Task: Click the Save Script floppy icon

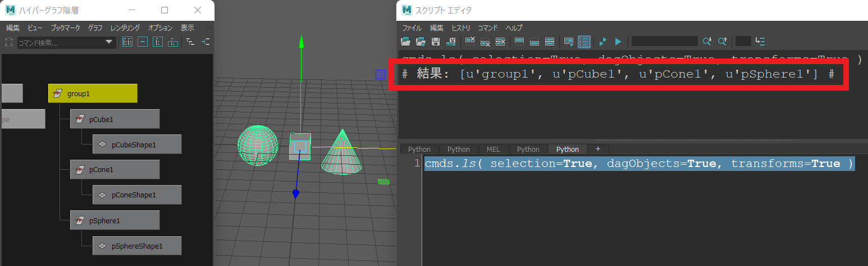Action: 435,41
